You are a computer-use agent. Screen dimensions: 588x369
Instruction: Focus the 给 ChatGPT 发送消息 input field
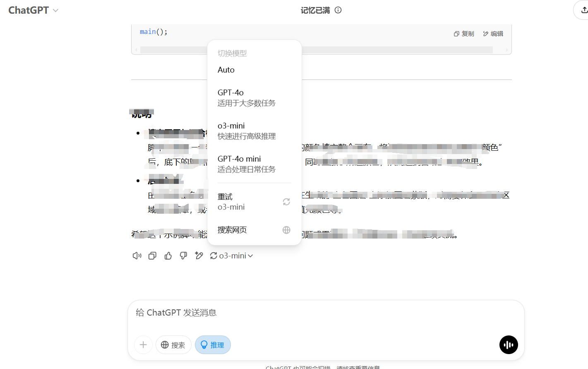pos(326,313)
